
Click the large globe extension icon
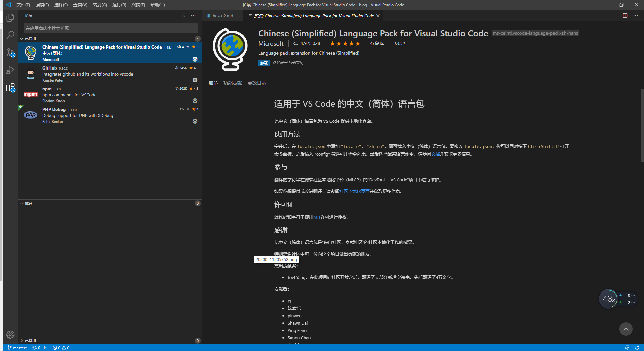(x=230, y=49)
